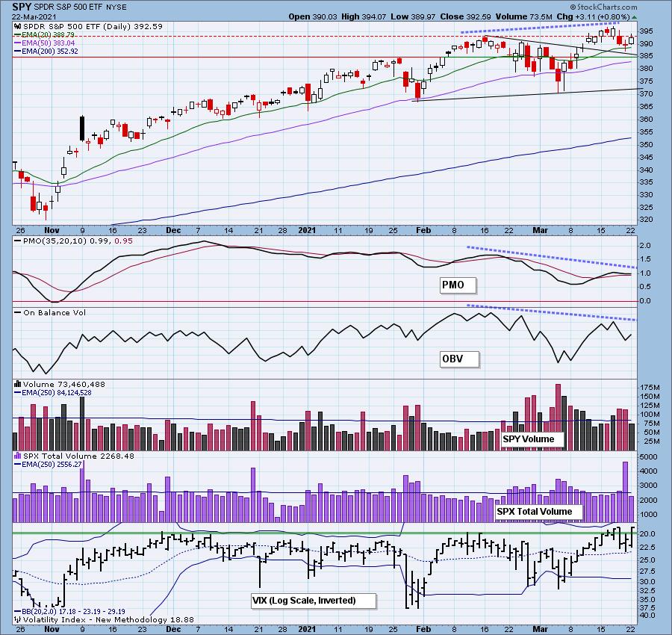Select the Volume 73.5M header value
The width and height of the screenshot is (672, 635).
pyautogui.click(x=523, y=16)
